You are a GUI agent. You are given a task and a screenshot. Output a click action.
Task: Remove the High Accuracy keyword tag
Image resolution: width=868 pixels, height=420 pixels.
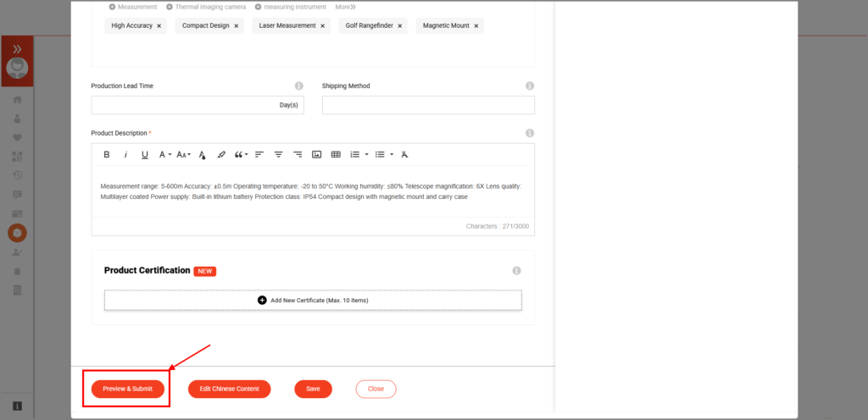tap(159, 26)
